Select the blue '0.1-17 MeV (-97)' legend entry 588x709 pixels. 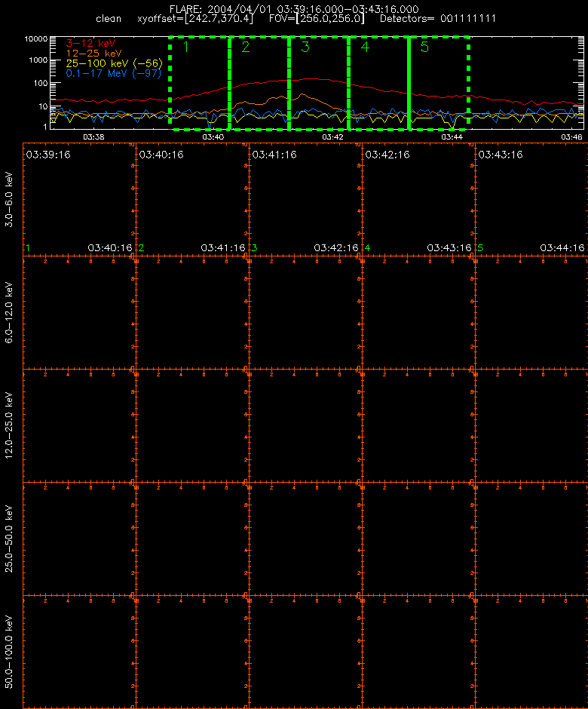click(x=113, y=73)
